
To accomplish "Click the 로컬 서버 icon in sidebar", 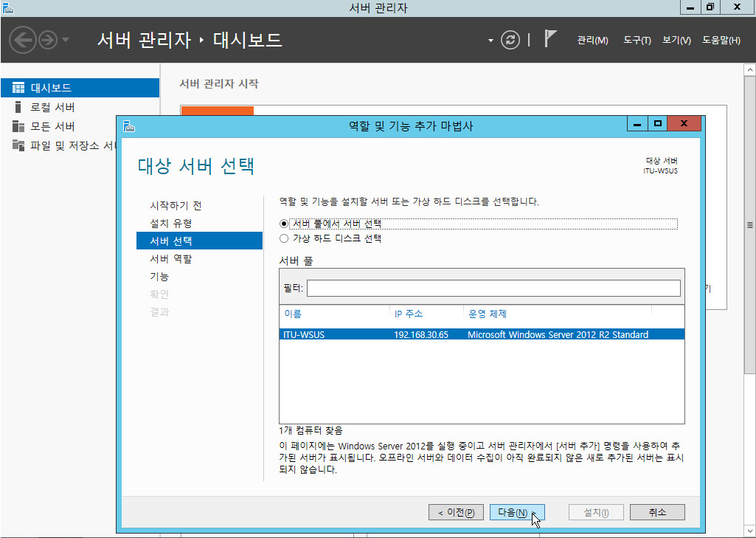I will coord(18,107).
